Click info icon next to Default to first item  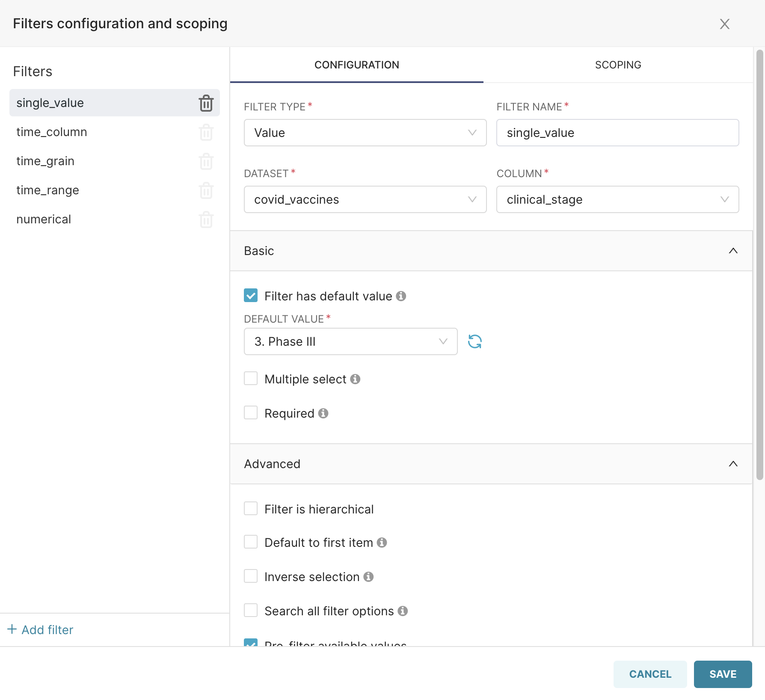tap(382, 543)
